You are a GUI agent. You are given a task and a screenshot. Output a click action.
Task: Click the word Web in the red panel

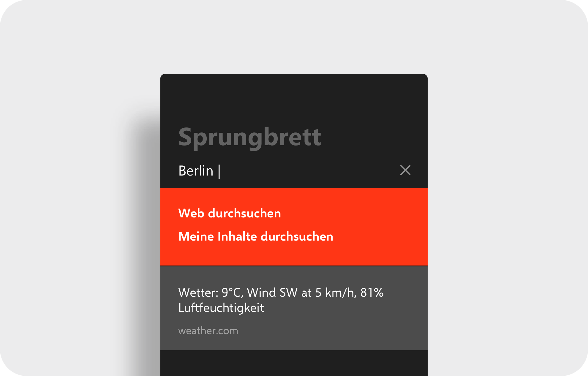[x=191, y=213]
